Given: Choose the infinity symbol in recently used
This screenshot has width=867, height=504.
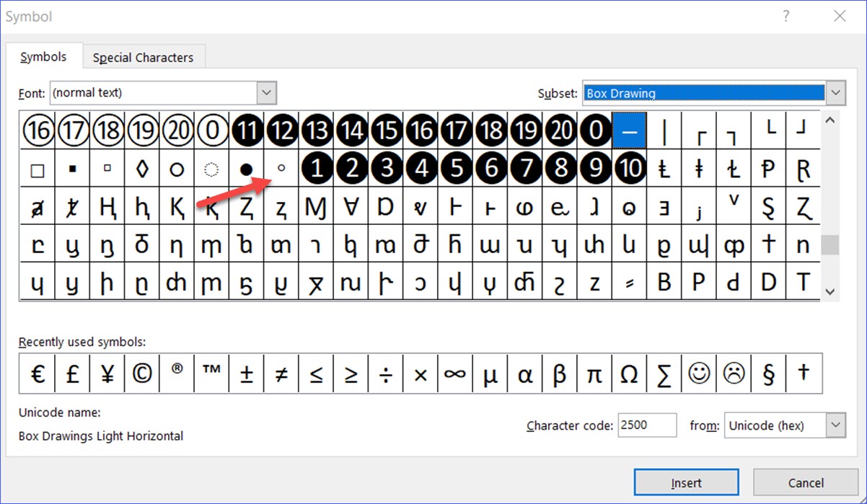Looking at the screenshot, I should (x=455, y=374).
